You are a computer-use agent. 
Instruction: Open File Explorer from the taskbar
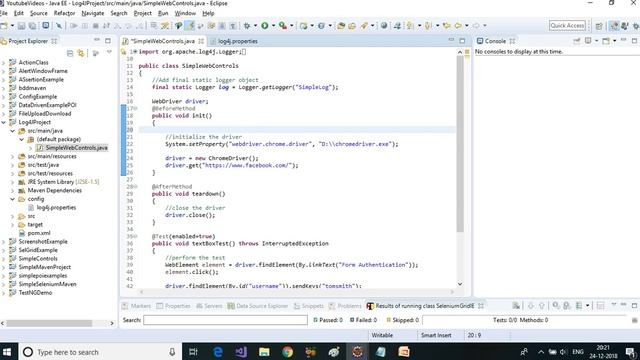pyautogui.click(x=264, y=351)
